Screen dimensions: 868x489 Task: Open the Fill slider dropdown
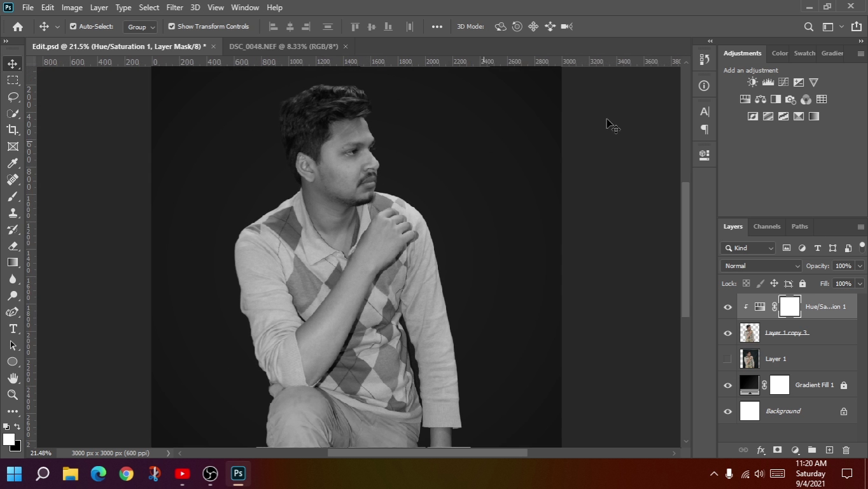[x=860, y=283]
